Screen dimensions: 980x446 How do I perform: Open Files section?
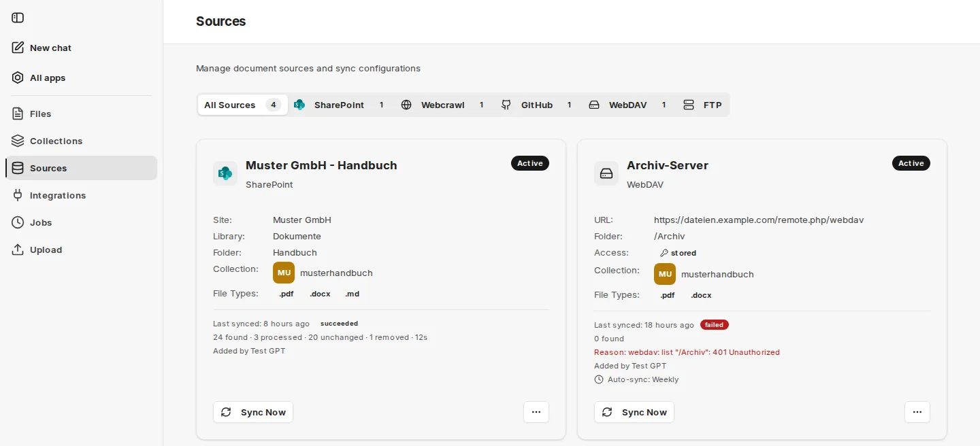81,114
